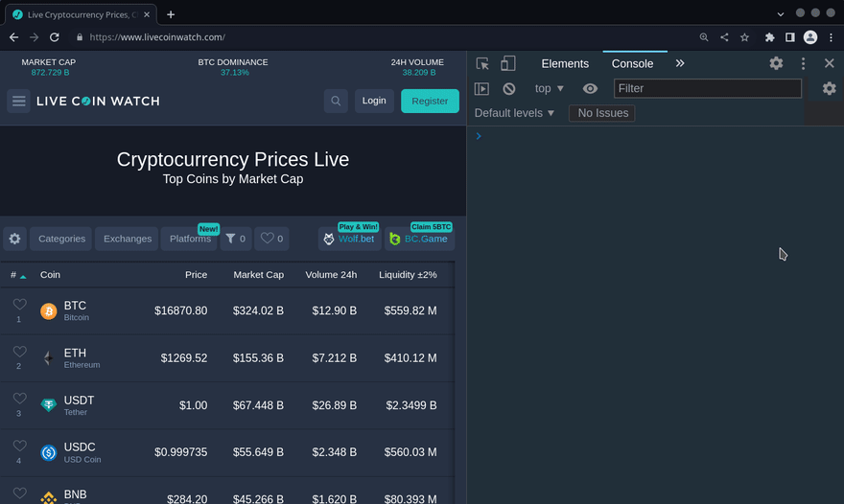Click the console prompt line
This screenshot has width=844, height=504.
[x=655, y=136]
